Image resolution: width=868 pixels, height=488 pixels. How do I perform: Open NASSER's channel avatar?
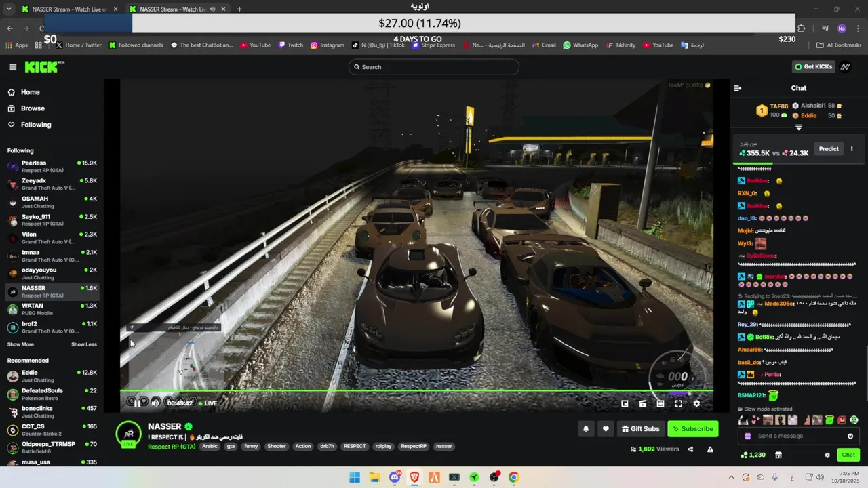128,434
